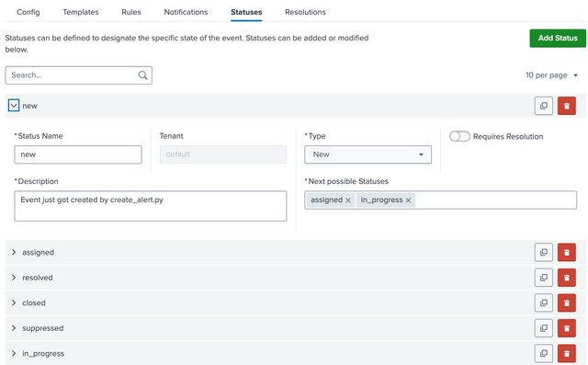588x365 pixels.
Task: Expand the suppressed status row
Action: point(14,328)
